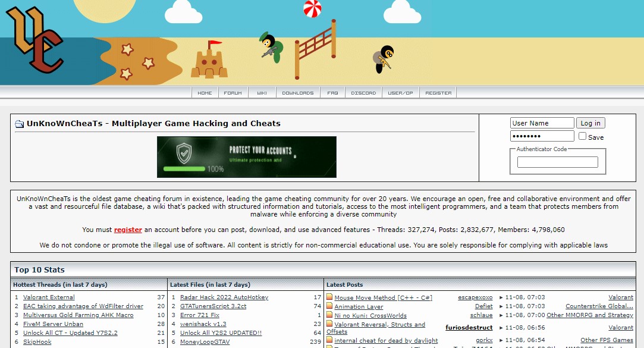Open the DISCORD menu item
This screenshot has height=348, width=644.
363,93
